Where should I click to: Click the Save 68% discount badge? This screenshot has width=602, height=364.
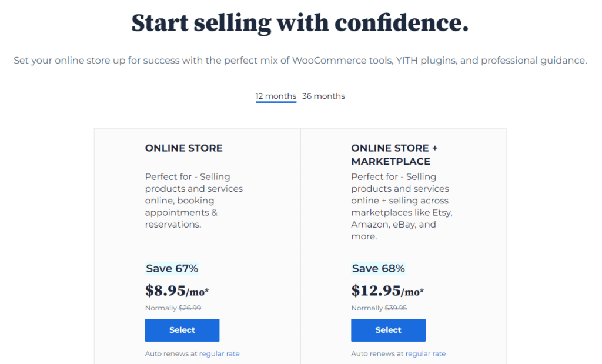coord(379,269)
